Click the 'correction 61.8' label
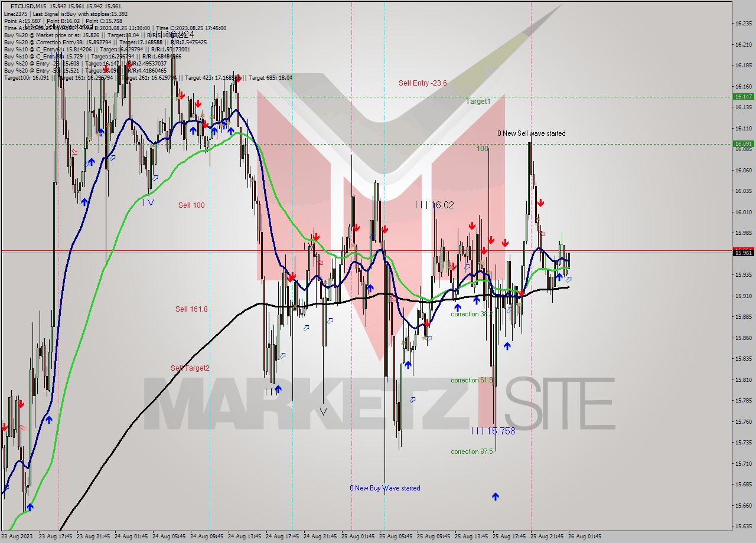The width and height of the screenshot is (756, 543). click(472, 380)
